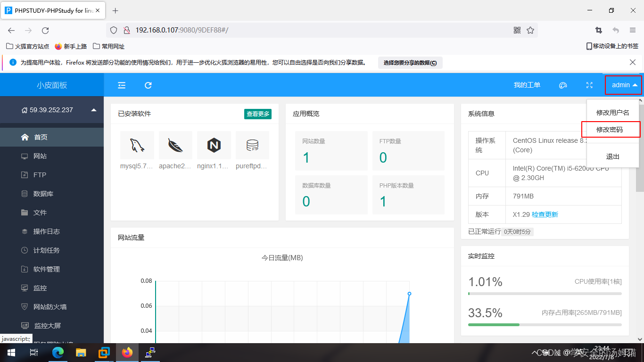The height and width of the screenshot is (362, 644).
Task: Open 常用网址 bookmark folder
Action: pyautogui.click(x=109, y=46)
